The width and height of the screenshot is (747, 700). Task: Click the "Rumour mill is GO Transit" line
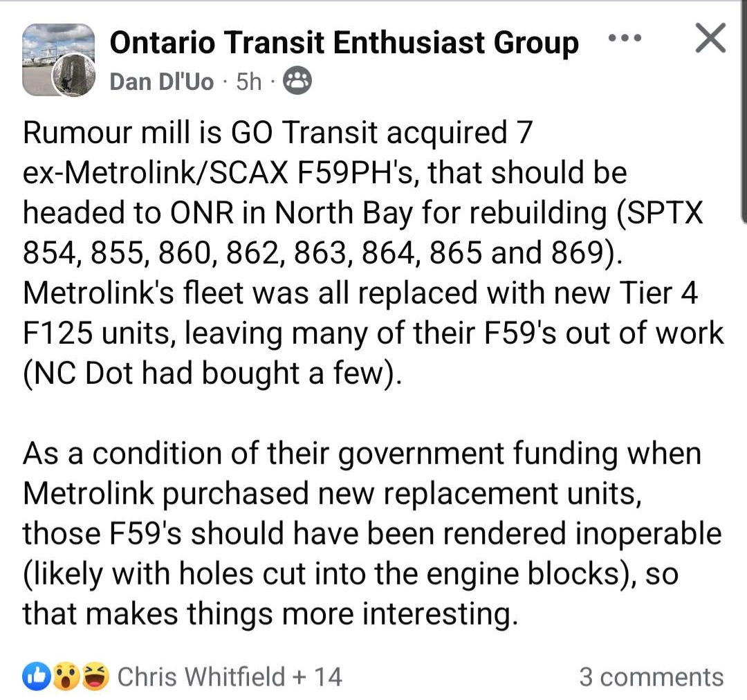(x=278, y=133)
